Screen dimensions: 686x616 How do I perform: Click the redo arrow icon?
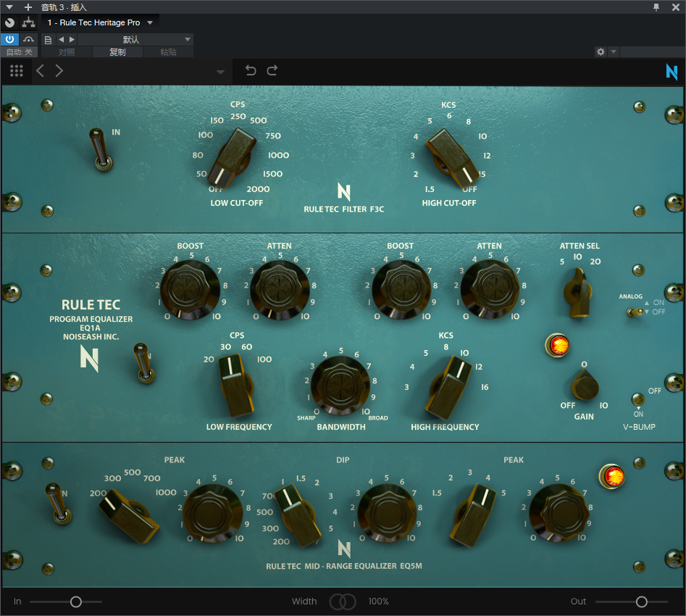pyautogui.click(x=272, y=70)
